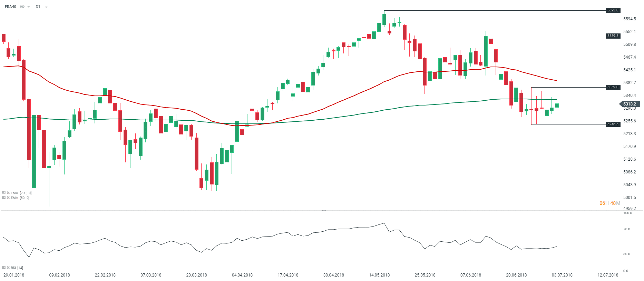Click price axis value 5552.1
The height and width of the screenshot is (281, 644).
point(630,32)
